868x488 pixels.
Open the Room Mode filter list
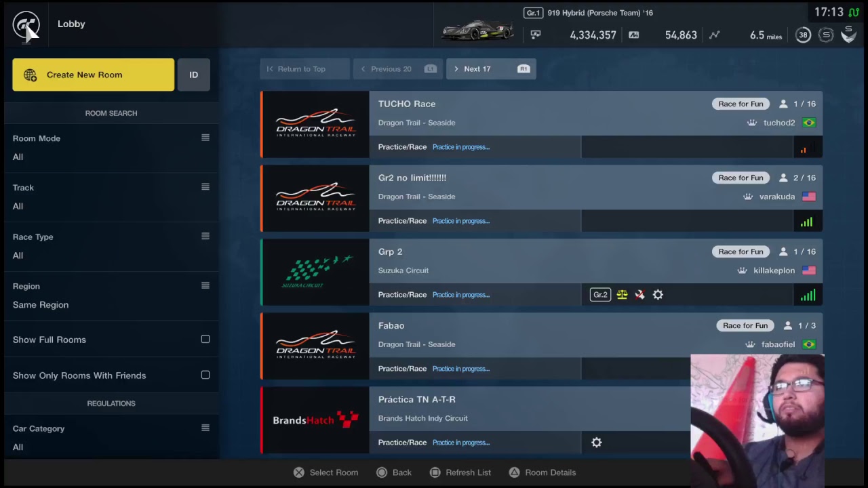[x=111, y=148]
